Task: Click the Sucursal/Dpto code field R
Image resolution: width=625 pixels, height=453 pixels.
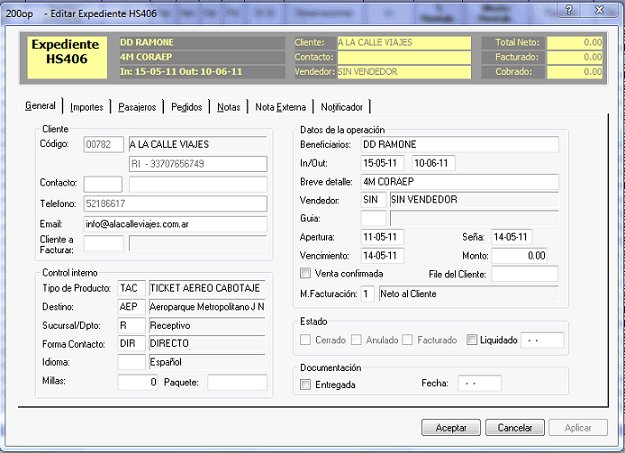Action: click(132, 325)
